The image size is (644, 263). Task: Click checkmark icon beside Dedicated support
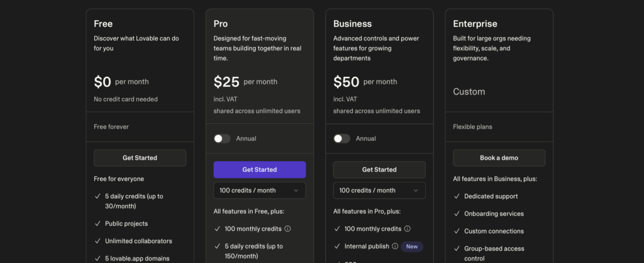457,196
